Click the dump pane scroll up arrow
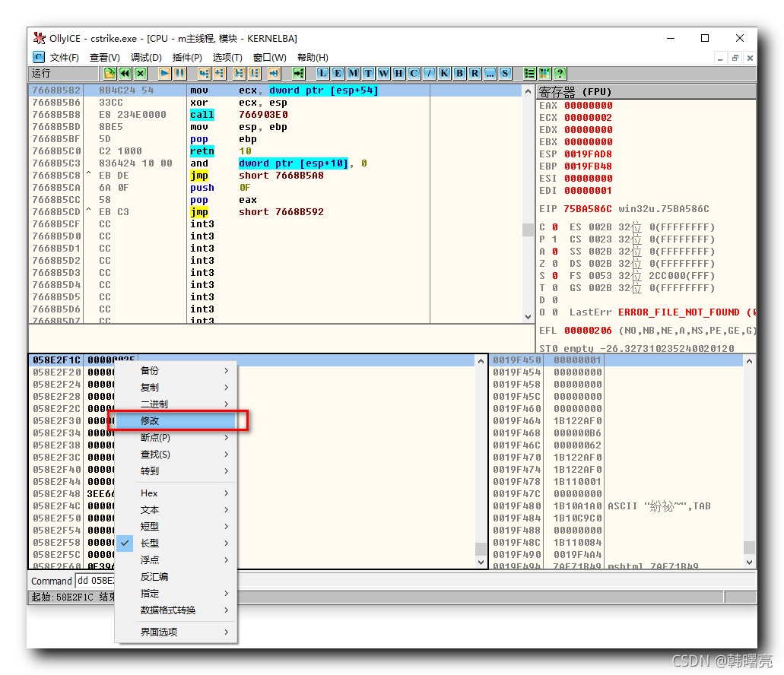Screen dimensions: 784x675 tap(481, 361)
